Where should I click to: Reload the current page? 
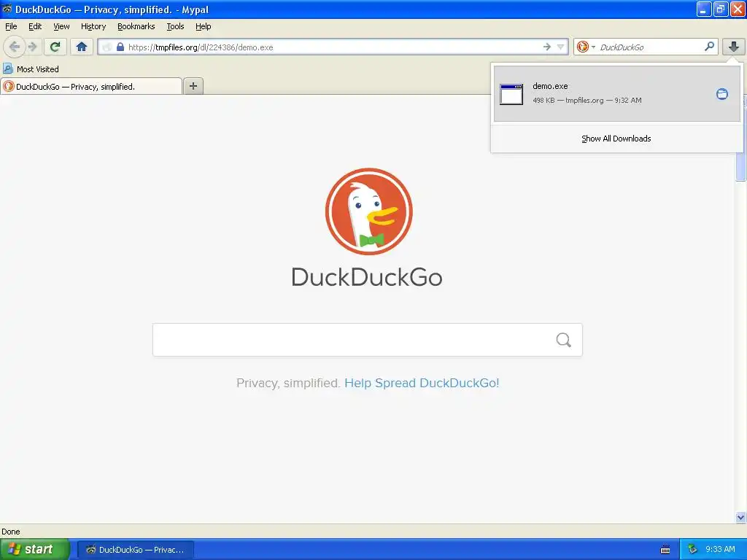(x=55, y=47)
